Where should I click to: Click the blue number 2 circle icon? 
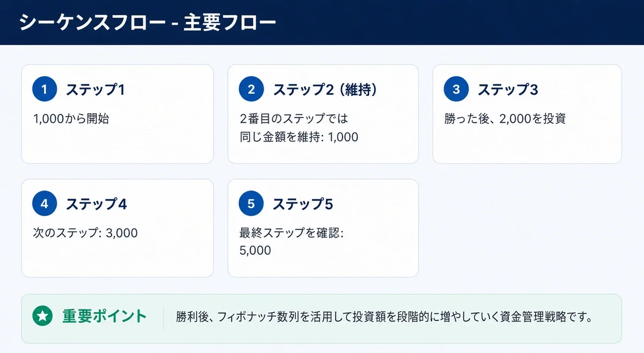point(251,90)
